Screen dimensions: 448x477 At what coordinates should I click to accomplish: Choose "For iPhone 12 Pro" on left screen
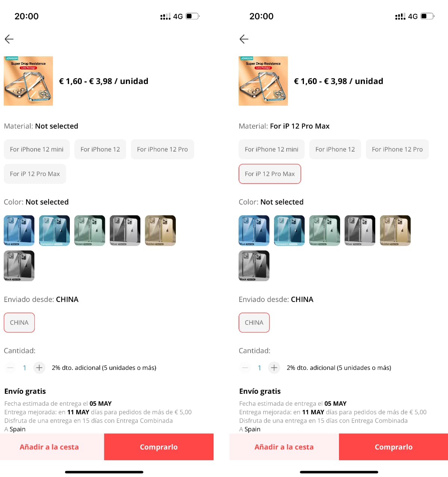pyautogui.click(x=162, y=149)
